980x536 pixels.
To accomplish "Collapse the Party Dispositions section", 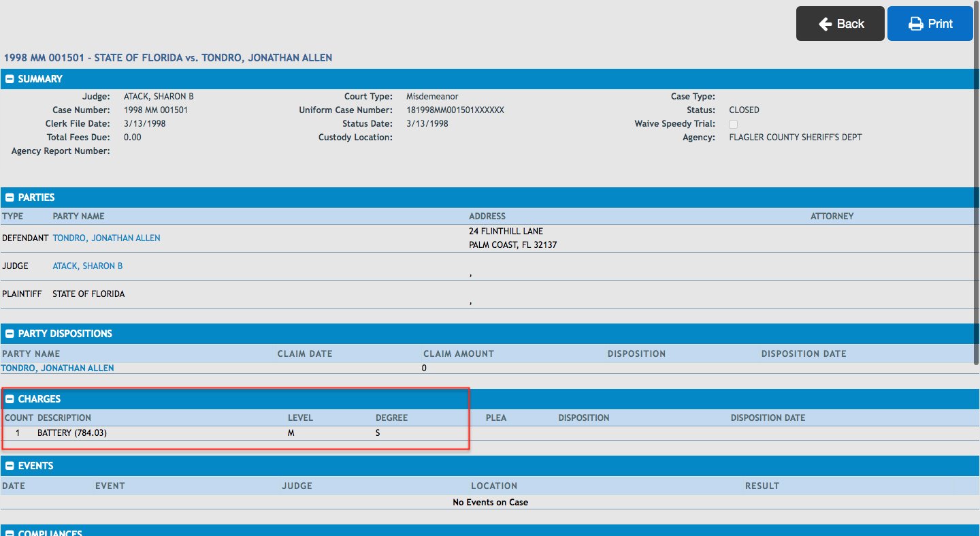I will click(x=10, y=334).
